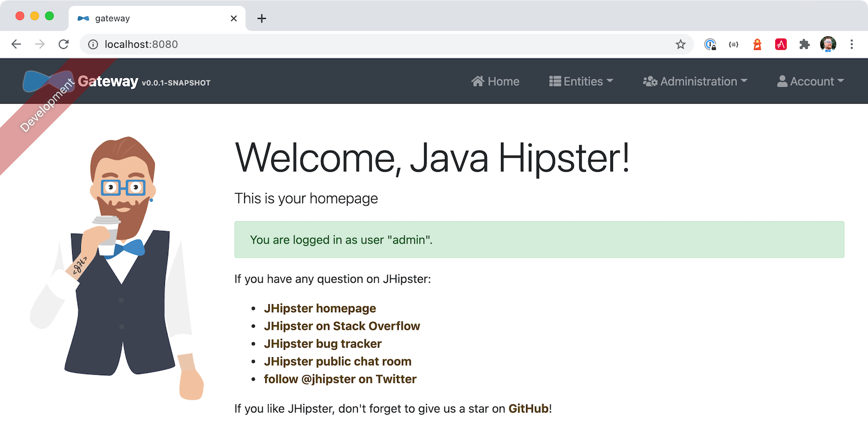View site information for localhost

click(x=93, y=44)
